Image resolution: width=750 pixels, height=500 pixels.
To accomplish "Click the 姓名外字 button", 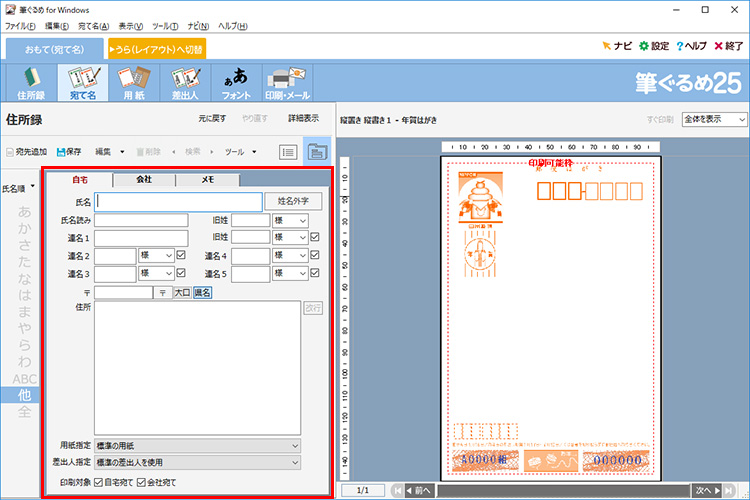I will (x=292, y=201).
